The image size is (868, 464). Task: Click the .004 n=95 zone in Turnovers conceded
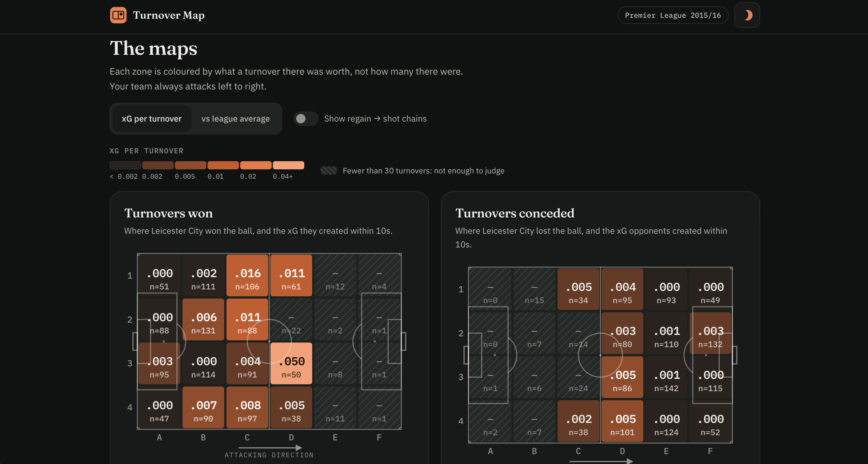[622, 289]
